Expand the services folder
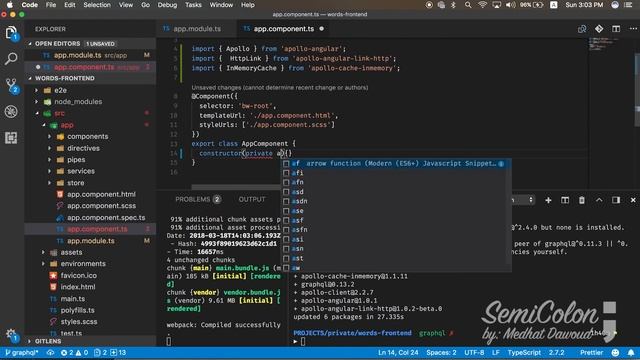 point(50,171)
